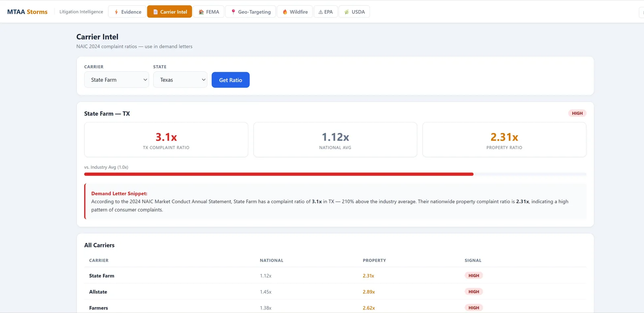Click the HIGH badge in State Farm — TX header

pyautogui.click(x=577, y=113)
